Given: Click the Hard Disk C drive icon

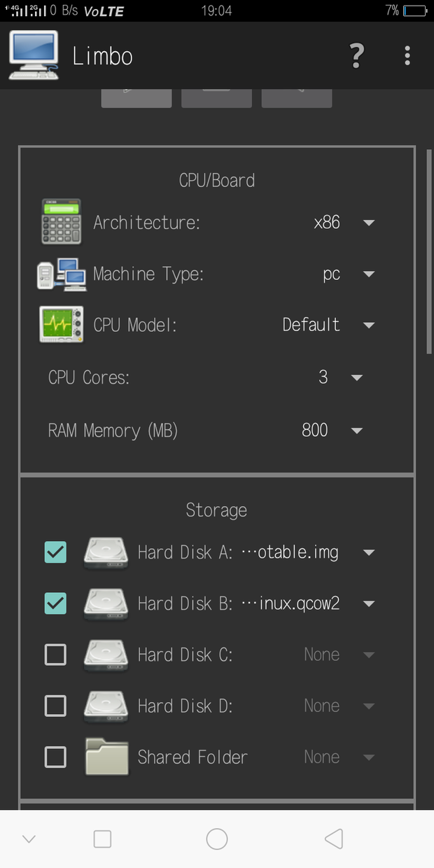Looking at the screenshot, I should tap(106, 654).
